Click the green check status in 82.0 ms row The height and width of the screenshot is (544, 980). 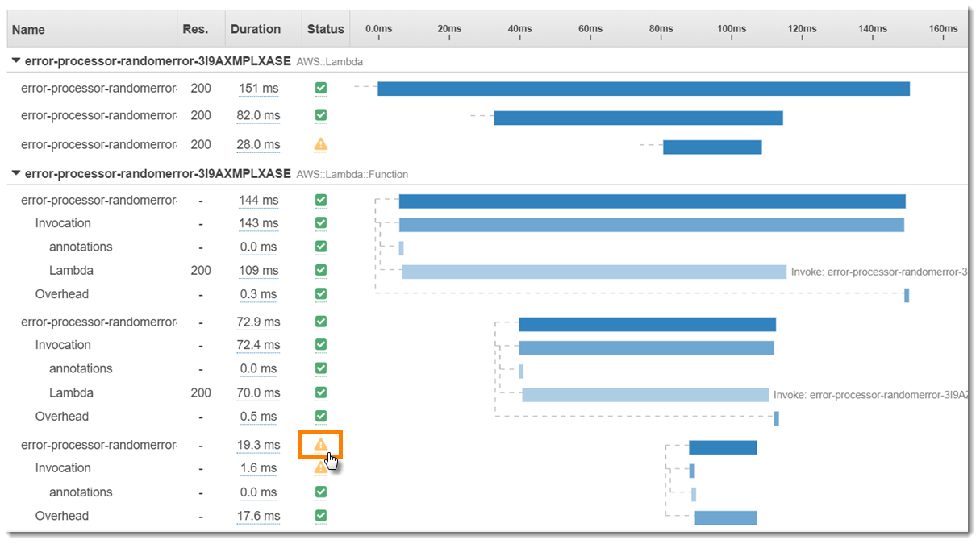pyautogui.click(x=321, y=115)
